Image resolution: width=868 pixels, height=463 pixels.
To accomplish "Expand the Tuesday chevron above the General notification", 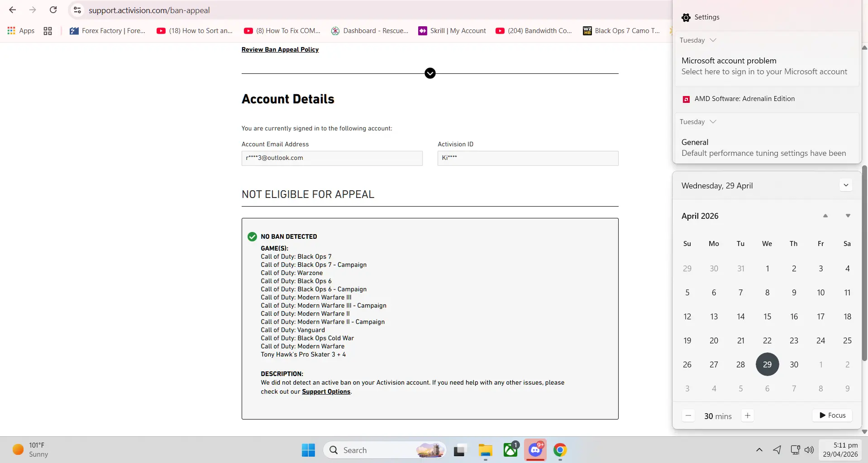I will pos(713,121).
